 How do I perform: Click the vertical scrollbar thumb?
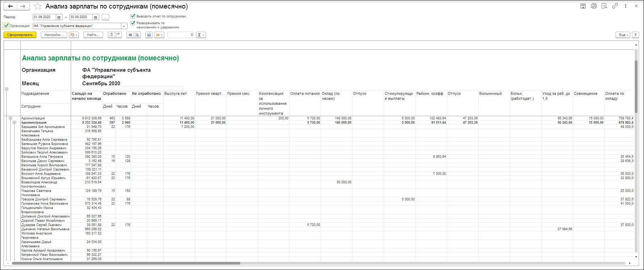[636, 87]
